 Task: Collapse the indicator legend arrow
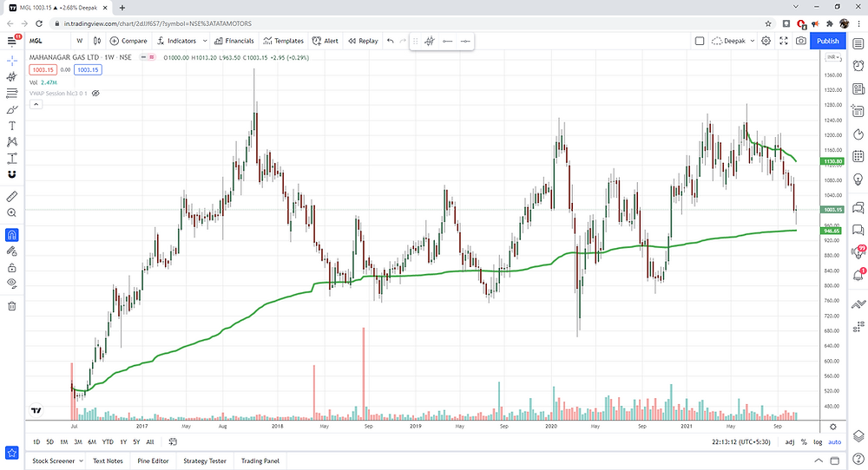(36, 104)
